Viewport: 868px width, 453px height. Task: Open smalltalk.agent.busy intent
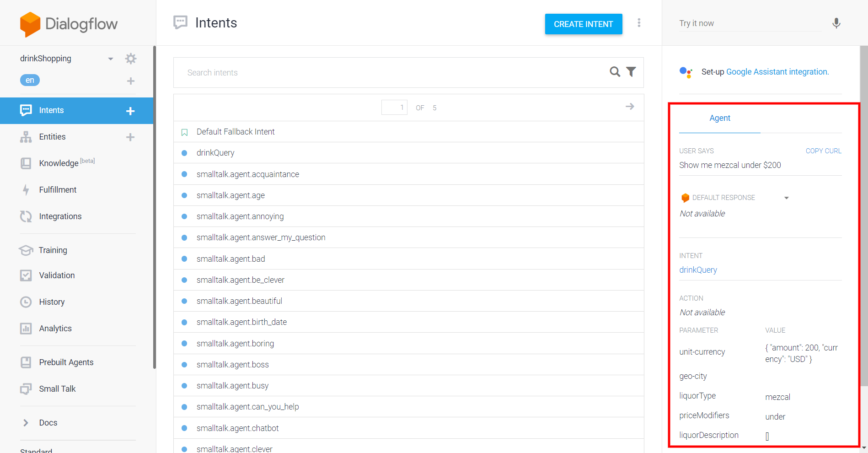409,386
